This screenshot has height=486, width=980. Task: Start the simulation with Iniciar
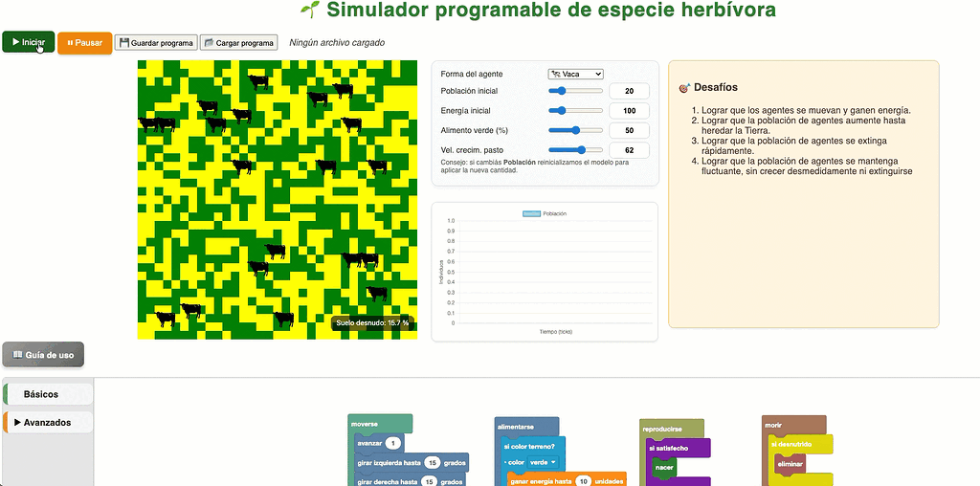coord(28,42)
